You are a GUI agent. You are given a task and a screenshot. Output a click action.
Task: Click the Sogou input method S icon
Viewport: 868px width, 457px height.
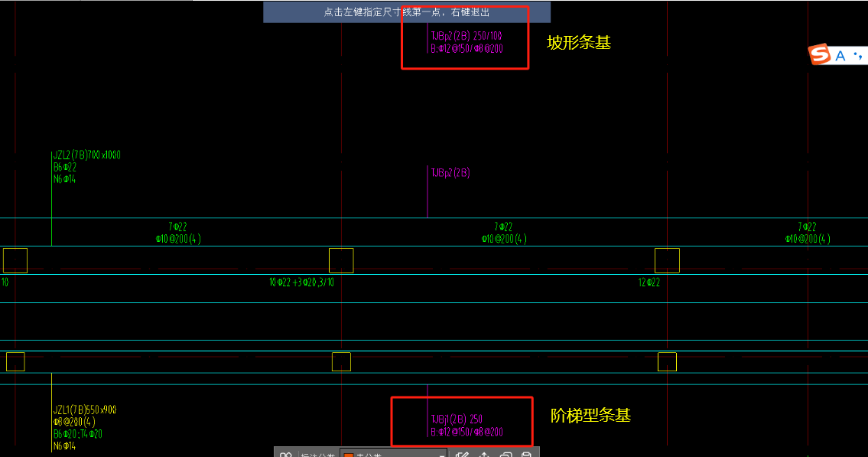click(x=819, y=54)
